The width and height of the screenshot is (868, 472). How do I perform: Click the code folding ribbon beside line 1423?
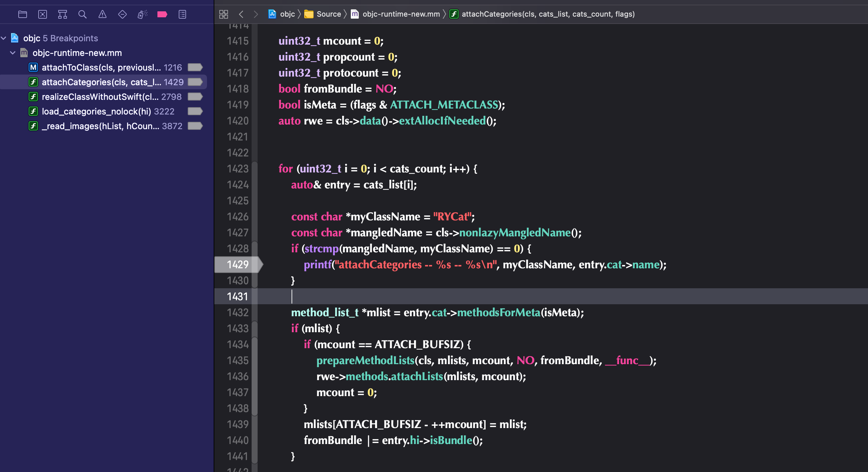[255, 169]
